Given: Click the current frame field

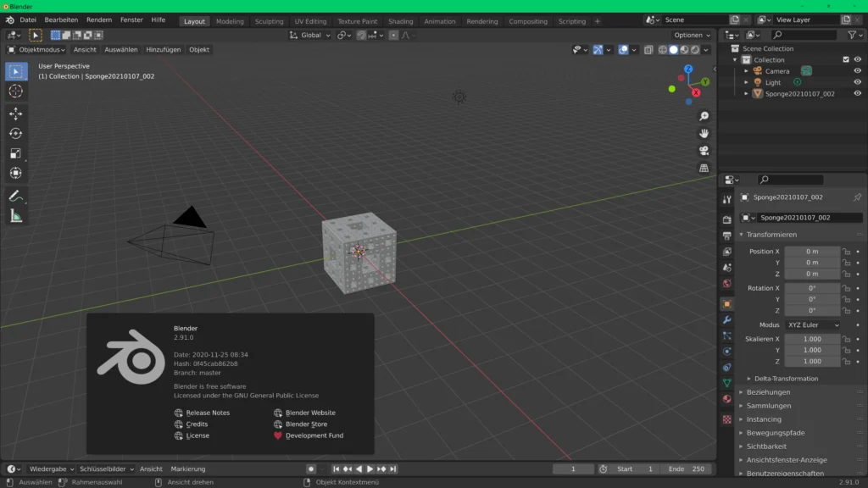Looking at the screenshot, I should click(573, 469).
